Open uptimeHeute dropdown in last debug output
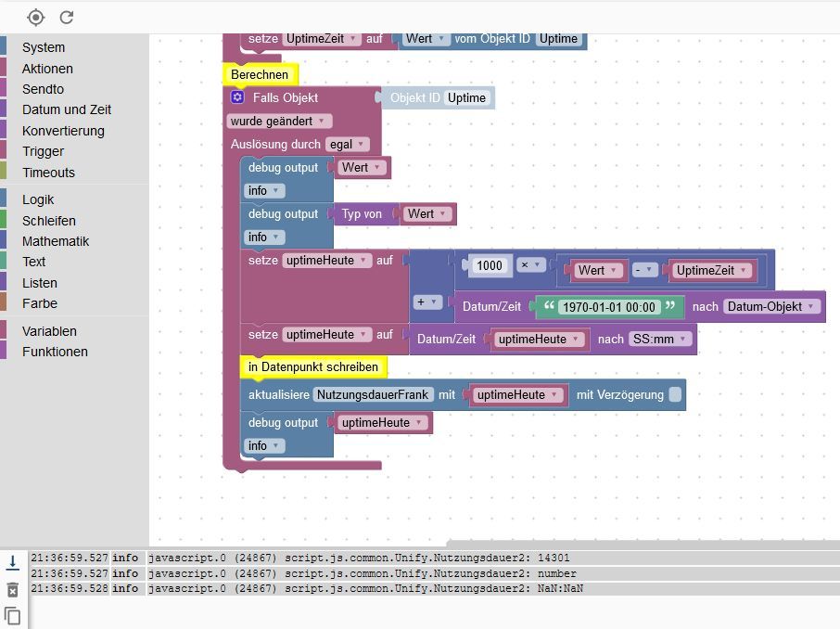Screen dimensions: 840x629 pos(382,422)
